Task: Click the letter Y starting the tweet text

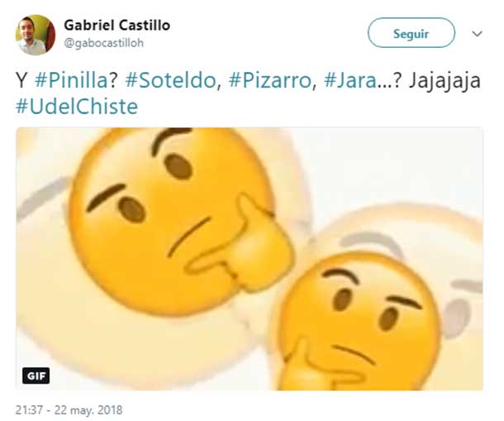Action: coord(21,80)
